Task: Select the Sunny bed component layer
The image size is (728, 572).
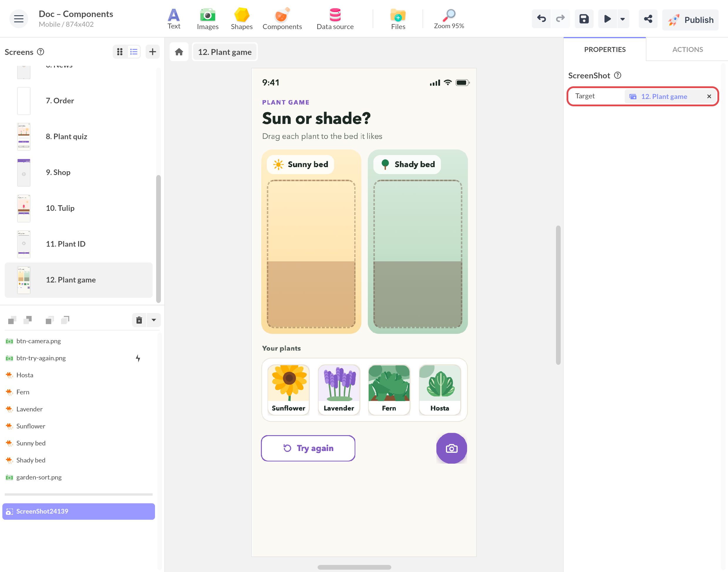Action: pyautogui.click(x=78, y=443)
